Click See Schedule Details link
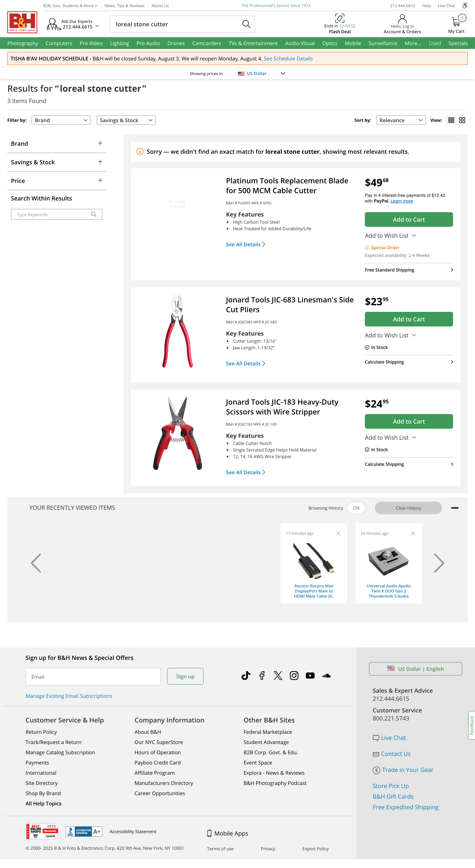Screen dimensions: 475x868 tap(288, 59)
